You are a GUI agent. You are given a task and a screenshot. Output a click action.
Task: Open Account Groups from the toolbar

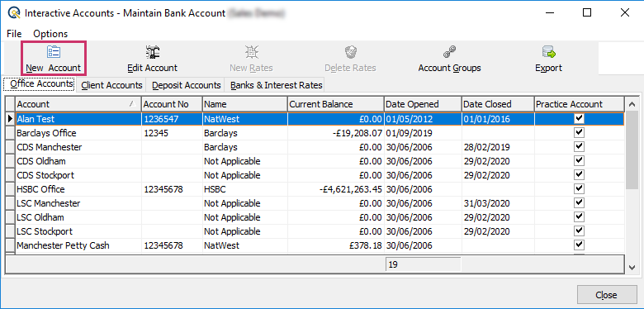click(449, 59)
